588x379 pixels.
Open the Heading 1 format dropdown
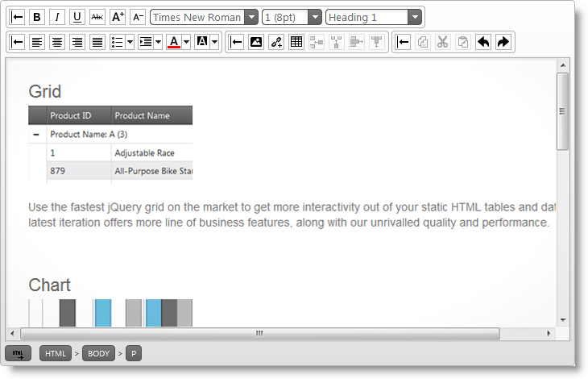pyautogui.click(x=414, y=17)
